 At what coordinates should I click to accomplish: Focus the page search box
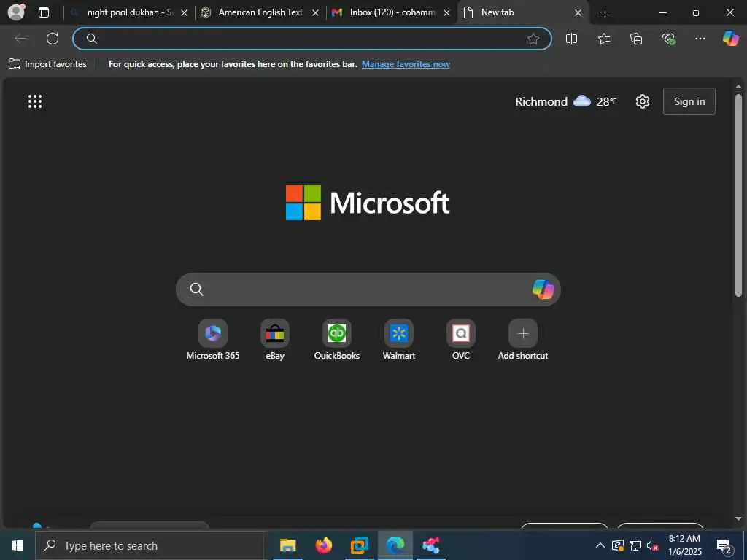[x=368, y=289]
